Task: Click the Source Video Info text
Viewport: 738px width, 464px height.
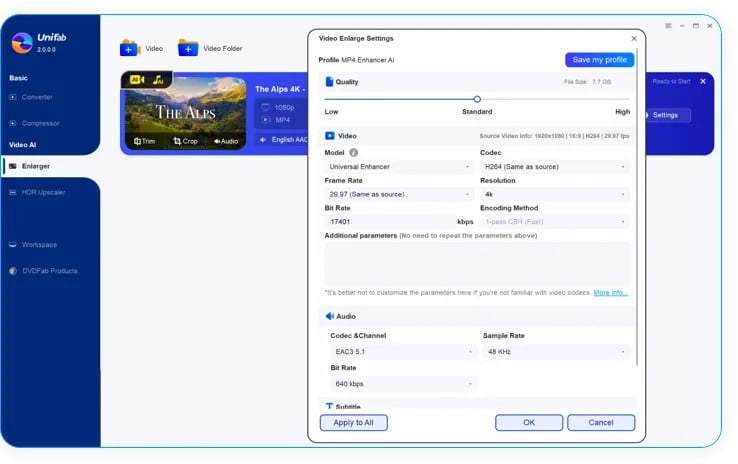Action: 554,136
